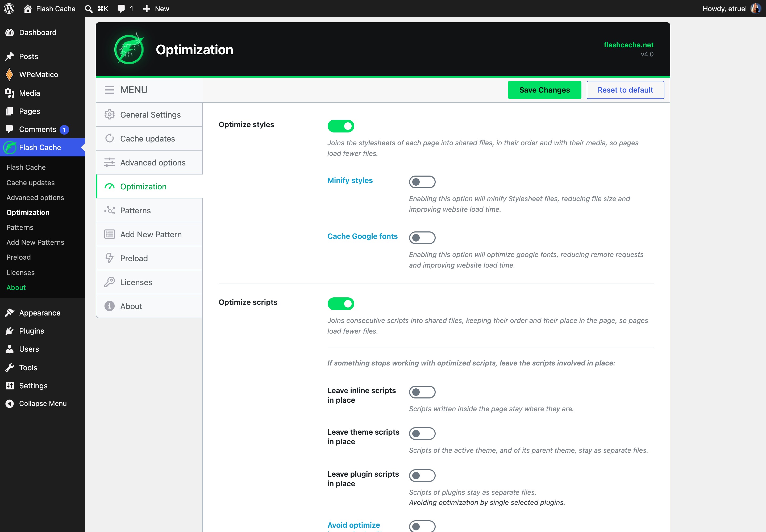
Task: Click the hamburger MENU icon
Action: [x=109, y=90]
